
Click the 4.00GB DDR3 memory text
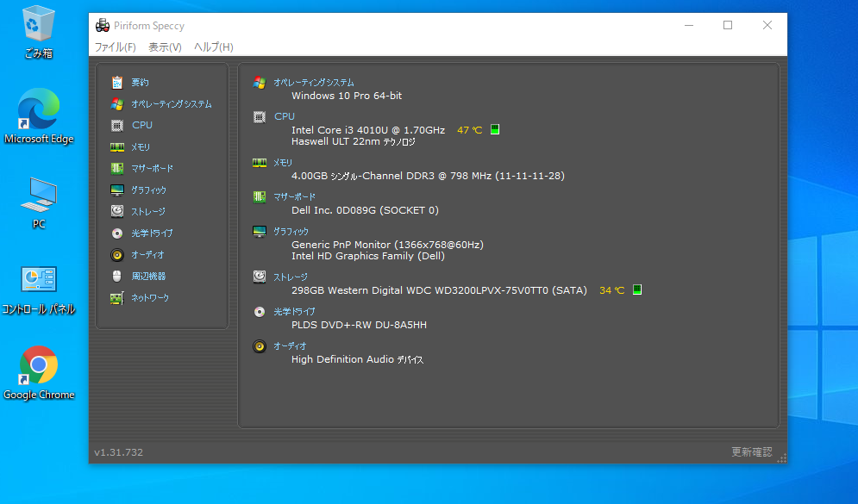coord(428,176)
